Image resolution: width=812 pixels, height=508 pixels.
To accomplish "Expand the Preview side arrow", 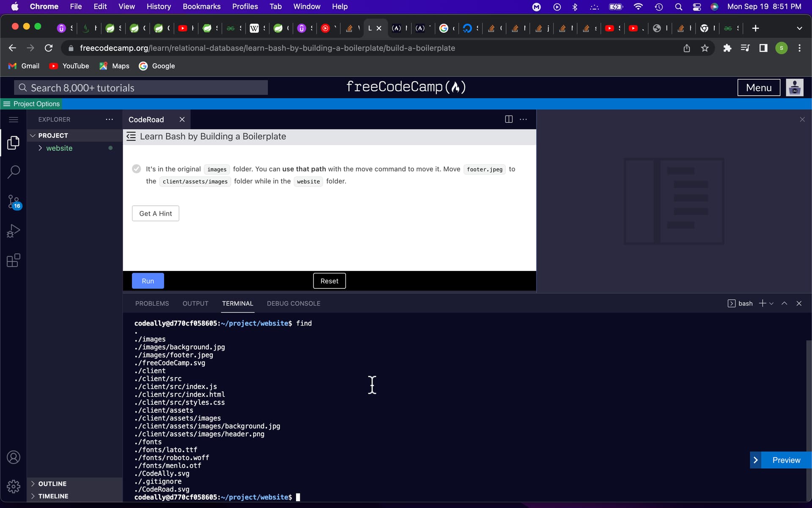I will click(756, 460).
